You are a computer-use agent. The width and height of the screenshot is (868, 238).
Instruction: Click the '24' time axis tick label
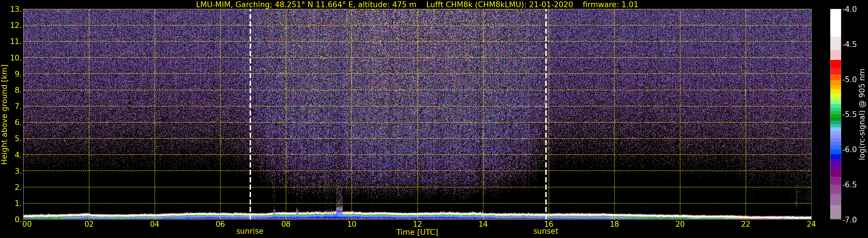(811, 224)
